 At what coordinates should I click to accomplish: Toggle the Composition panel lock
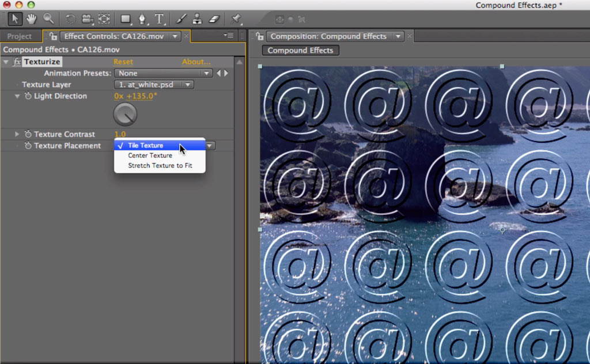pos(260,36)
